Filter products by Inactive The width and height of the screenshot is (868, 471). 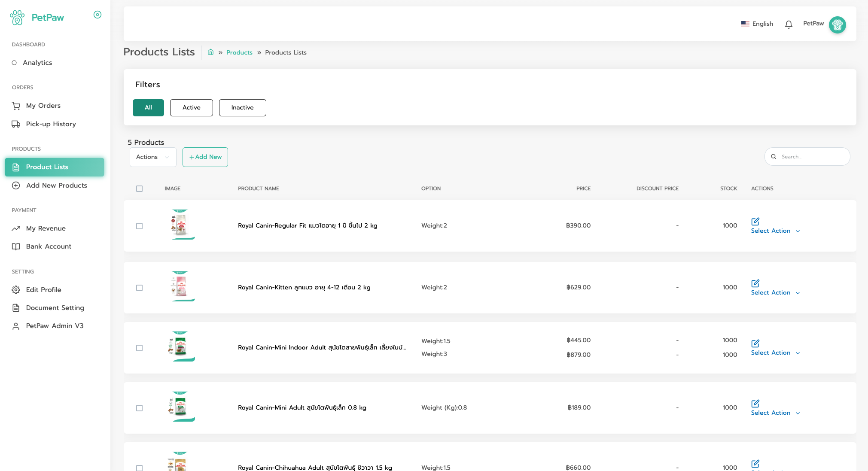coord(243,108)
